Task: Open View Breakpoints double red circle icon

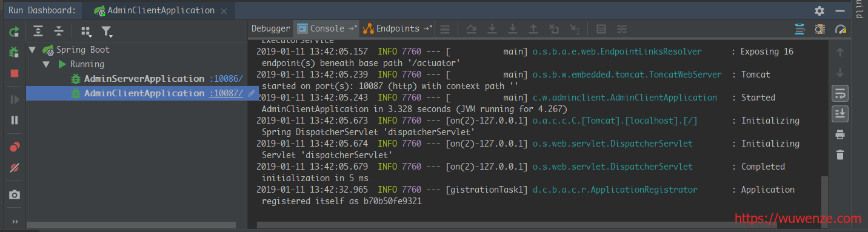Action: coord(15,147)
